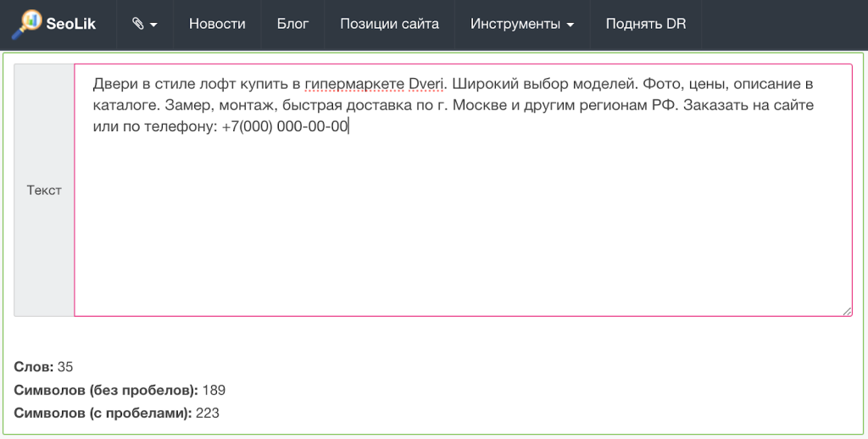Click the misspelled word Dveri
Screen dimensions: 868x439
(426, 84)
